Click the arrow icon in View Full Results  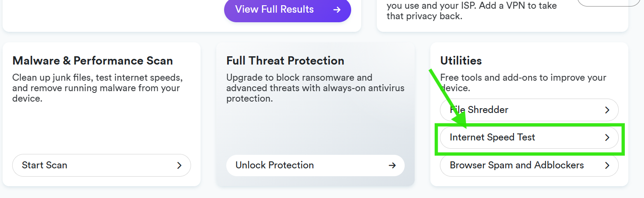(x=336, y=10)
